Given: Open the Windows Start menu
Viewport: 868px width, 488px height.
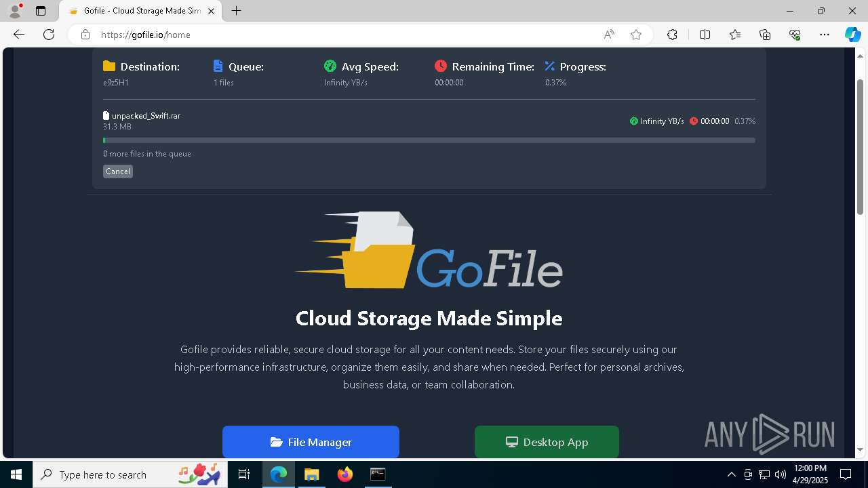Looking at the screenshot, I should tap(16, 474).
